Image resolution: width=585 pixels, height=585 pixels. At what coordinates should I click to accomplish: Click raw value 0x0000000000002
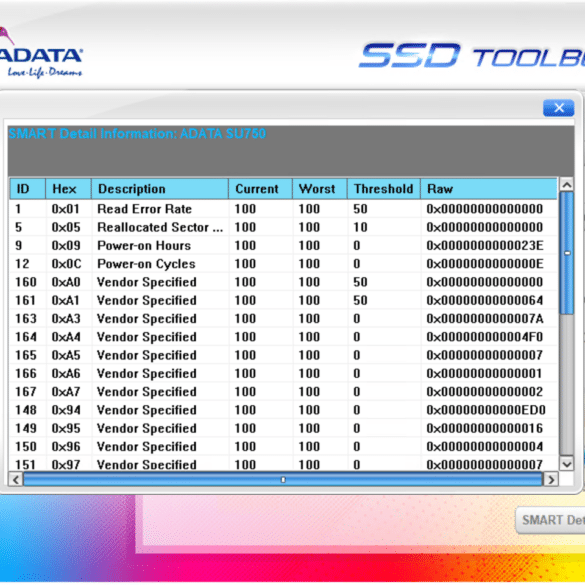(485, 392)
